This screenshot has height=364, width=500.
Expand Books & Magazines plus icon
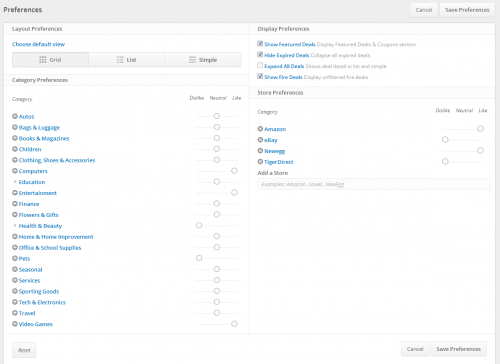pos(15,138)
